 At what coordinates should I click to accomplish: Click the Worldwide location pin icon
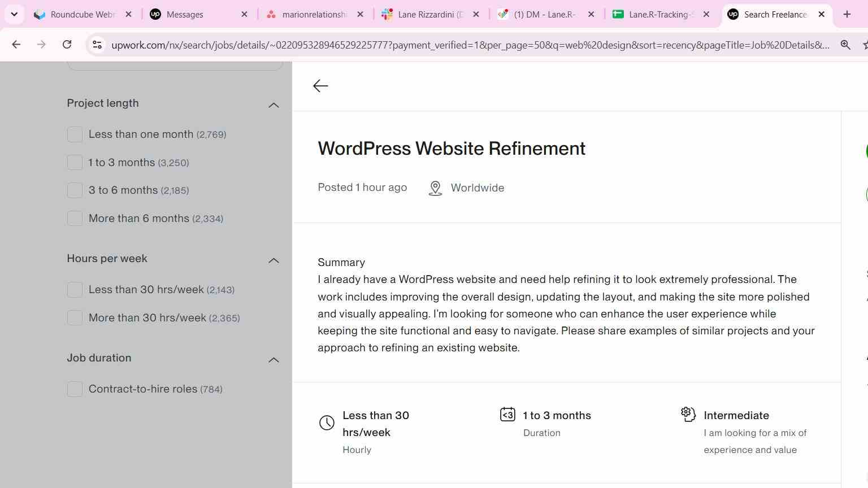coord(435,188)
